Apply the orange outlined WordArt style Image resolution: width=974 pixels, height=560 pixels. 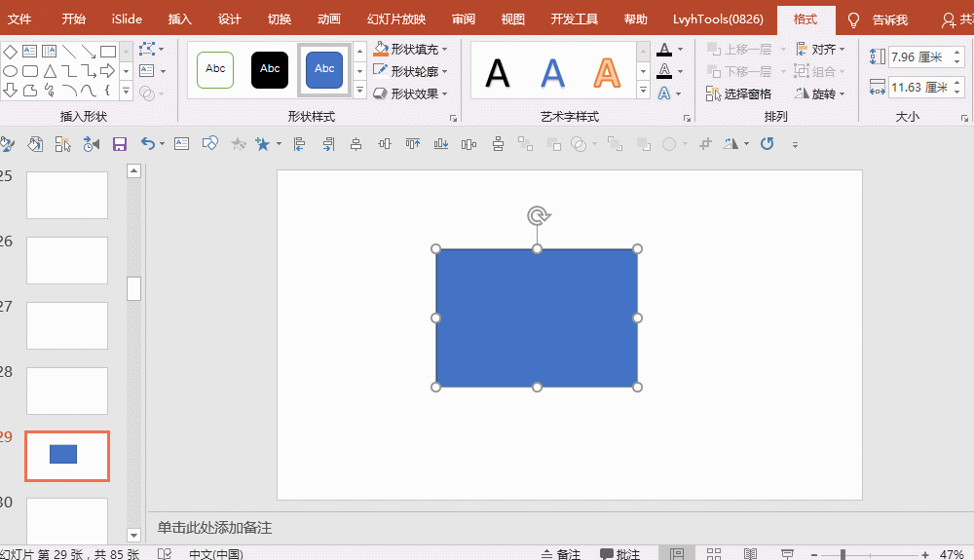coord(607,73)
